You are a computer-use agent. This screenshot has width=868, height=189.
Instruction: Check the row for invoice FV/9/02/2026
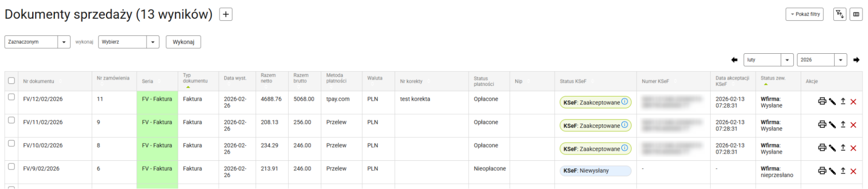(12, 166)
